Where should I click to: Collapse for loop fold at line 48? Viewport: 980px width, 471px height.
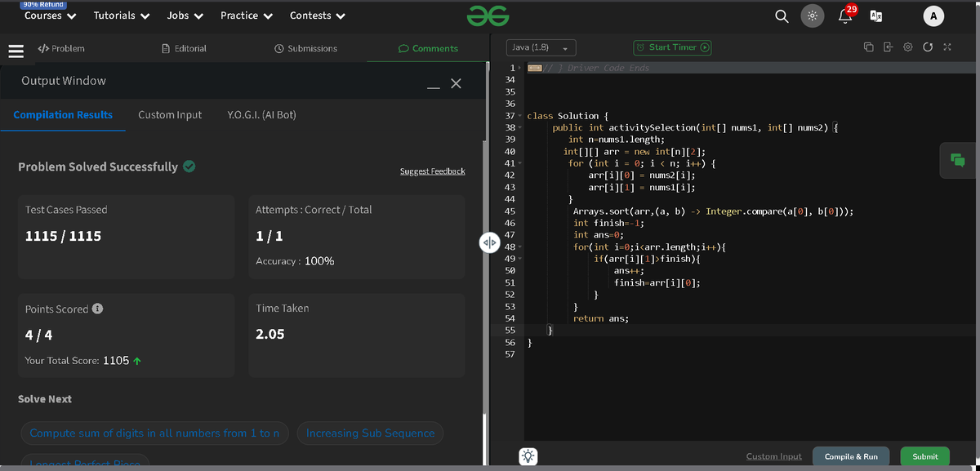coord(519,247)
